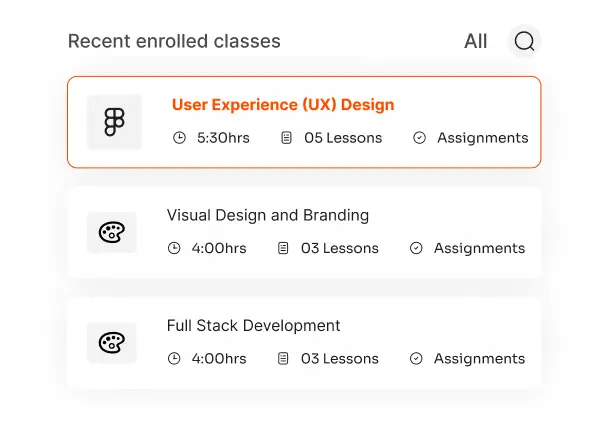Click clock icon in Visual Design card
Screen dimensions: 609x430
click(x=174, y=248)
